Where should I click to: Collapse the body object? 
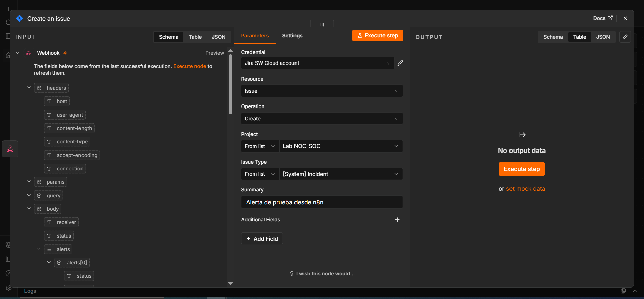pos(29,209)
